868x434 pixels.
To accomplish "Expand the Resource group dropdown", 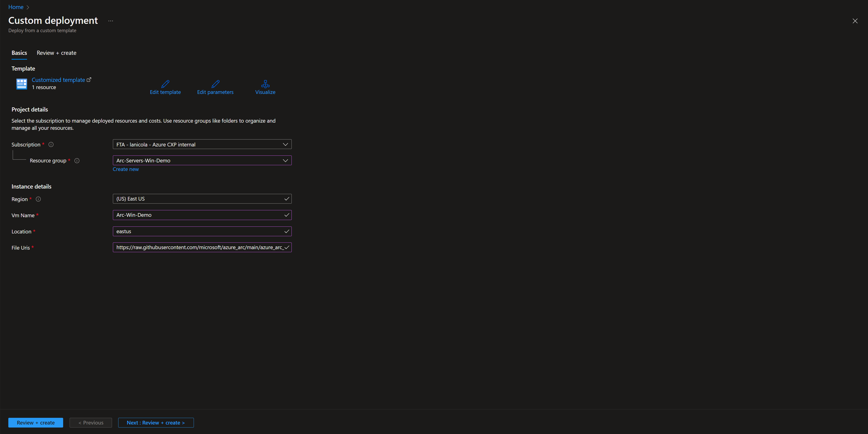I will (x=202, y=160).
